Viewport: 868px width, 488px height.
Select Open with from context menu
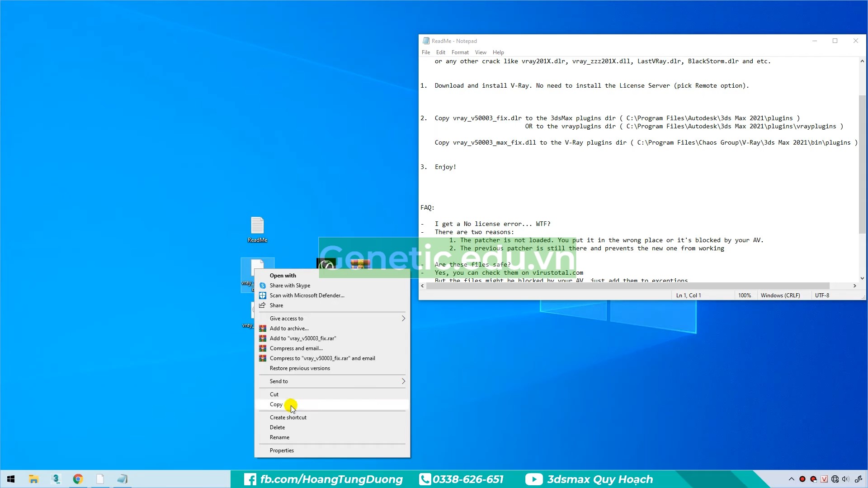click(x=283, y=275)
